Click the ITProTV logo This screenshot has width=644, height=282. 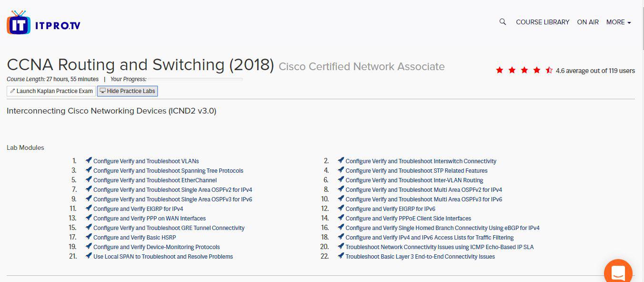[x=43, y=22]
